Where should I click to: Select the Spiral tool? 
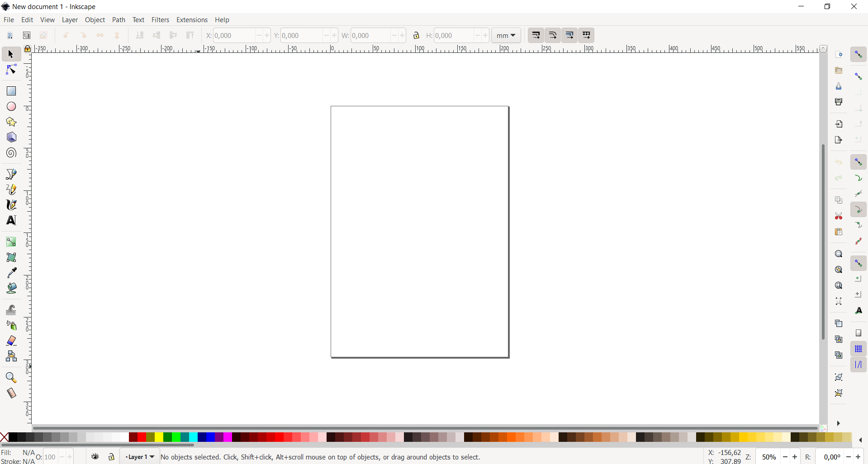click(x=11, y=153)
